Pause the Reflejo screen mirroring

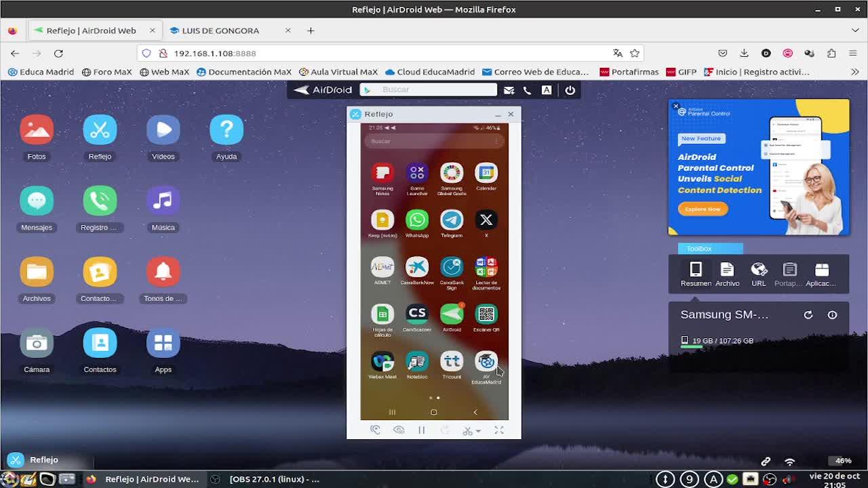point(421,430)
